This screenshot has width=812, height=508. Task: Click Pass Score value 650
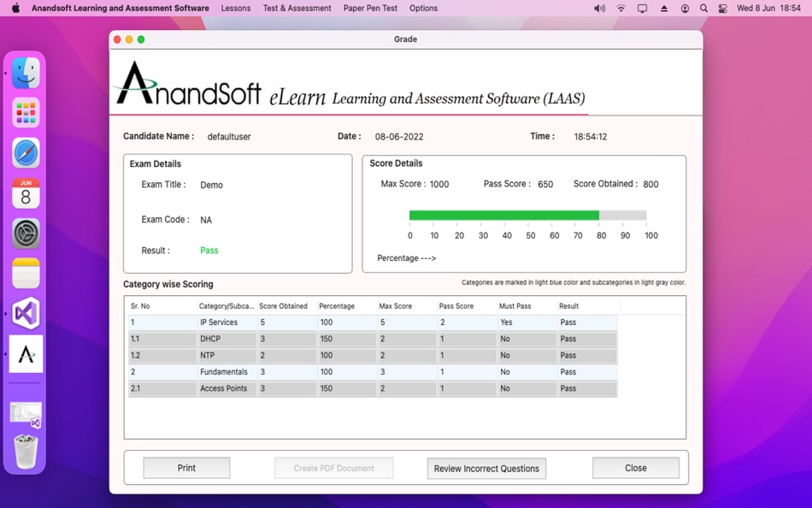click(545, 185)
